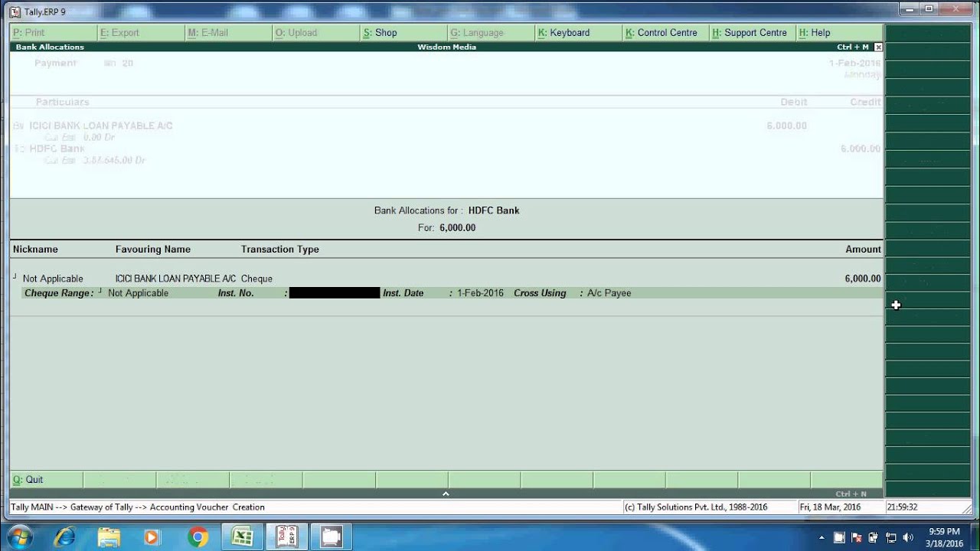Show hidden system tray icons arrow
The image size is (980, 551).
point(822,537)
